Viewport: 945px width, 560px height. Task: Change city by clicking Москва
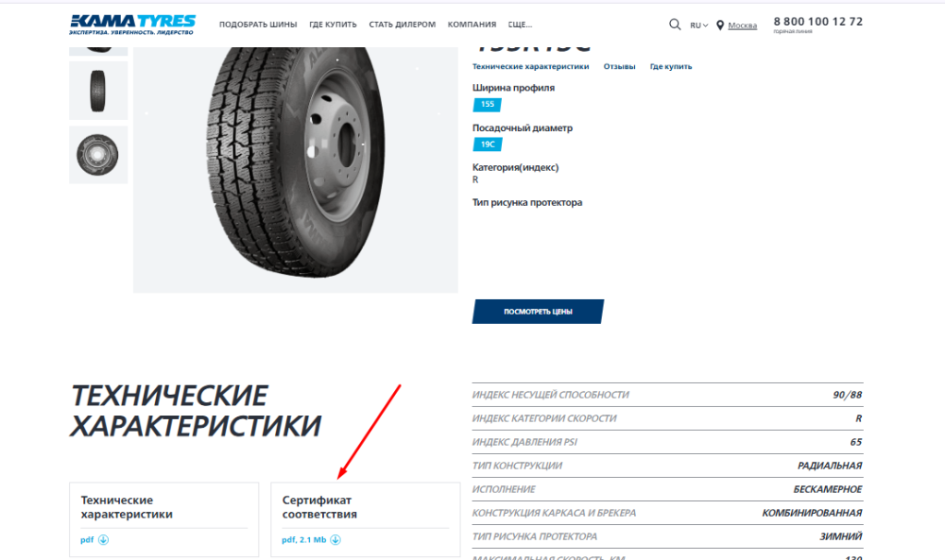tap(743, 25)
